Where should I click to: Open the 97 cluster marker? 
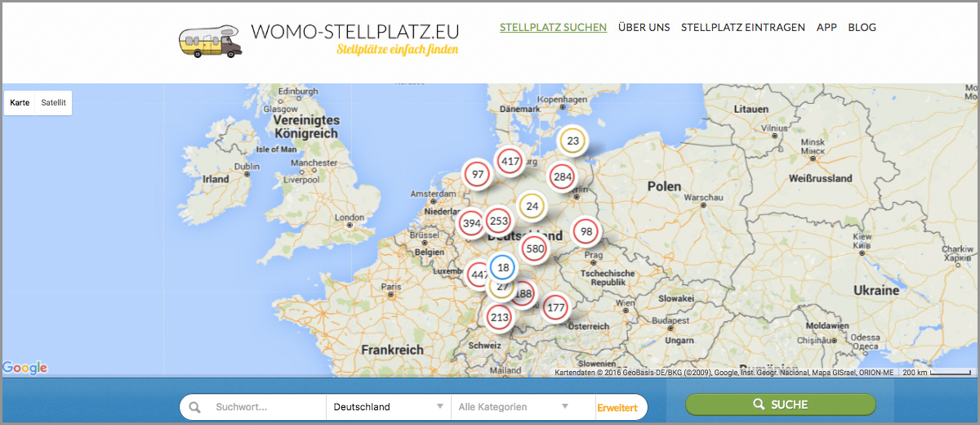coord(478,174)
